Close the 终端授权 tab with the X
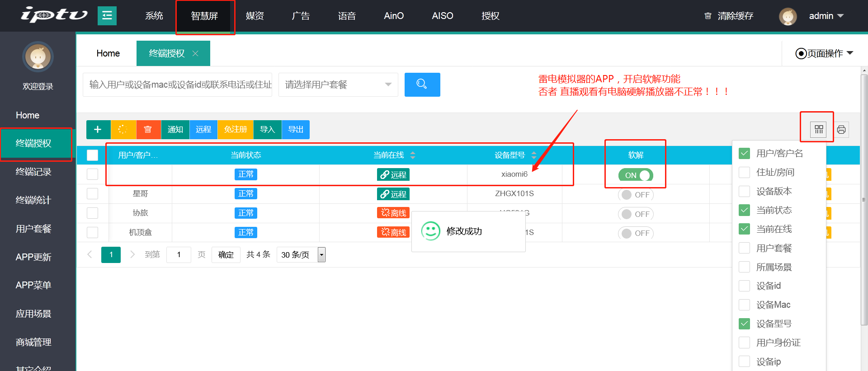868x371 pixels. point(195,53)
